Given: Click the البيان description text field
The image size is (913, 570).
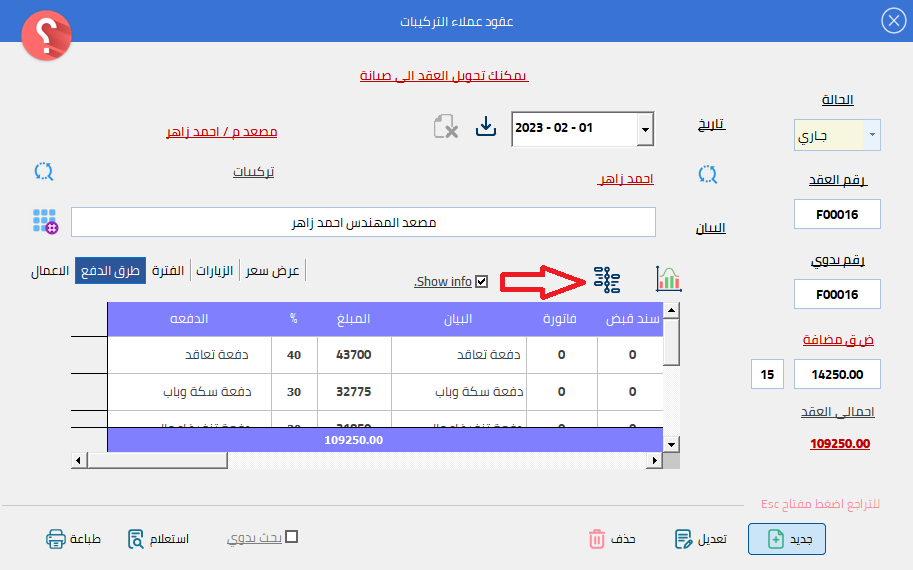Looking at the screenshot, I should click(363, 222).
